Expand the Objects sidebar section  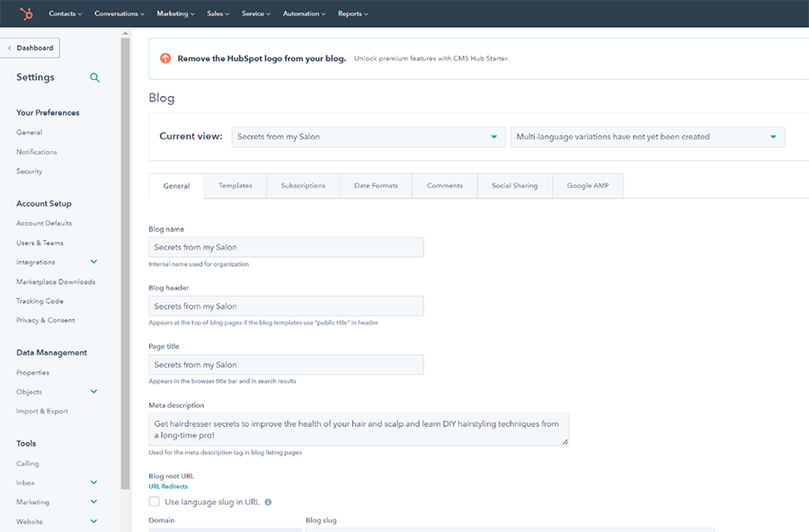click(x=93, y=391)
